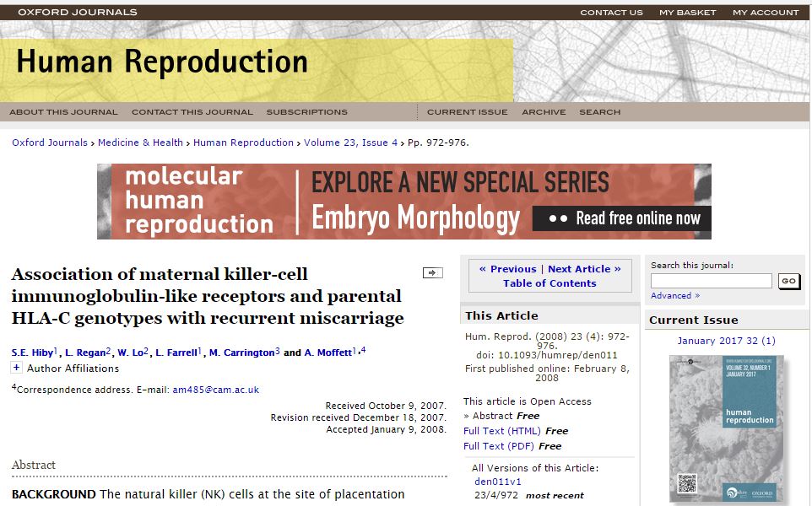Viewport: 812px width, 506px height.
Task: Open Full Text (HTML) link
Action: tap(503, 431)
